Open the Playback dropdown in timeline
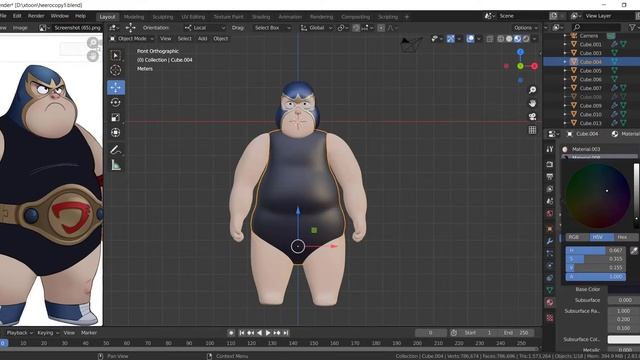Image resolution: width=640 pixels, height=360 pixels. [20, 333]
